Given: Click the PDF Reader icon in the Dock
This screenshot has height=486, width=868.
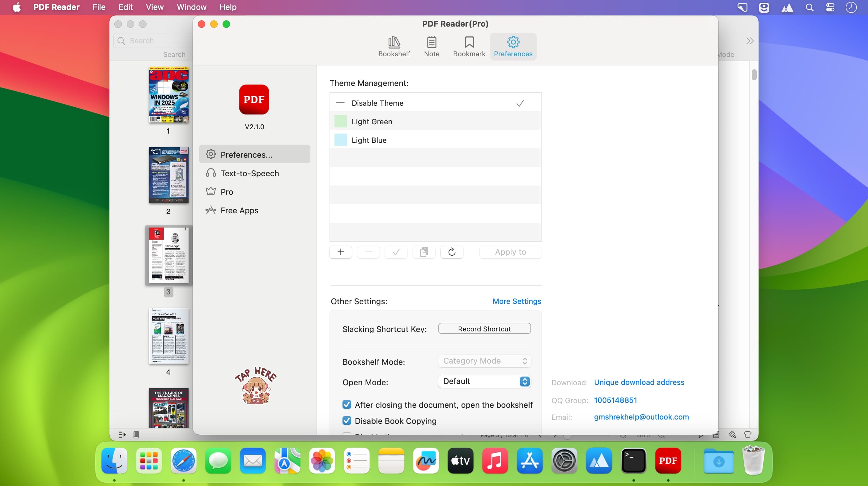Looking at the screenshot, I should [x=668, y=460].
